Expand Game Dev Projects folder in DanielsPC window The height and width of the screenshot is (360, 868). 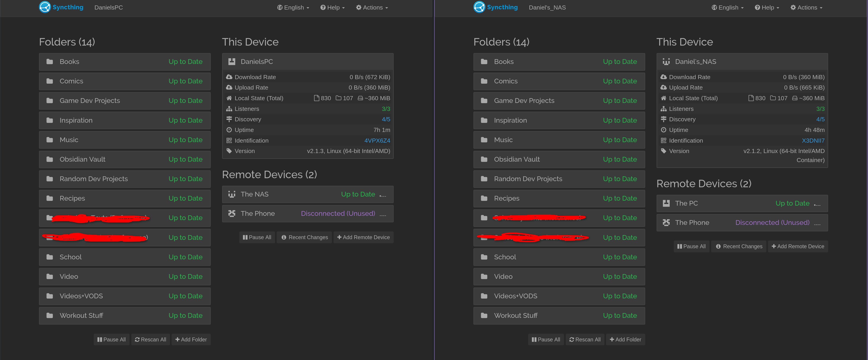tap(125, 101)
